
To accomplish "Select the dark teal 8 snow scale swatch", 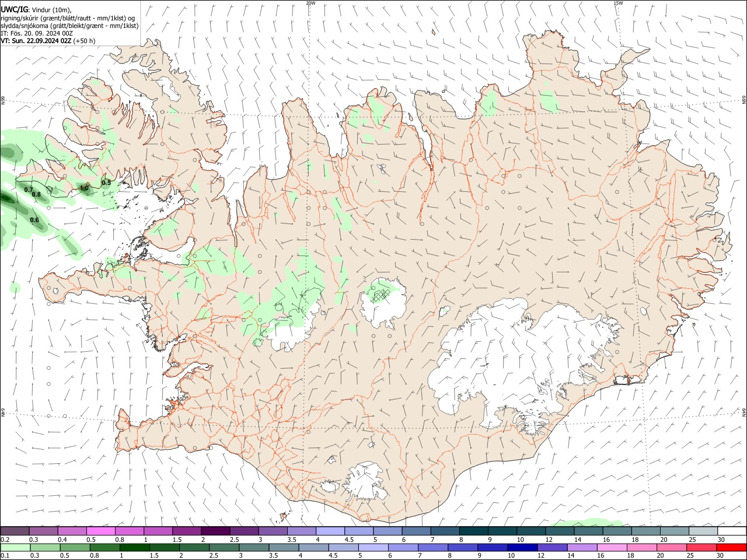I will pyautogui.click(x=473, y=531).
